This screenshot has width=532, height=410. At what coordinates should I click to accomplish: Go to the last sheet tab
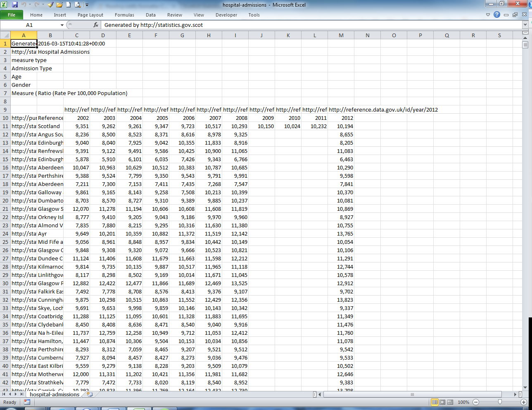pyautogui.click(x=22, y=394)
